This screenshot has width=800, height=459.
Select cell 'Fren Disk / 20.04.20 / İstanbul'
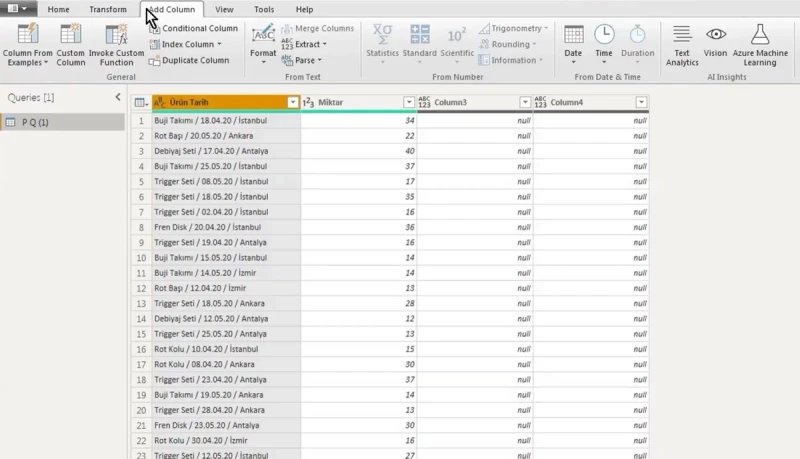[226, 227]
